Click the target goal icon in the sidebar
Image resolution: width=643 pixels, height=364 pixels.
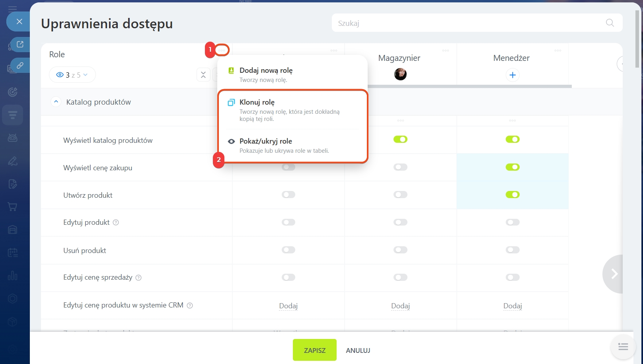(x=13, y=92)
